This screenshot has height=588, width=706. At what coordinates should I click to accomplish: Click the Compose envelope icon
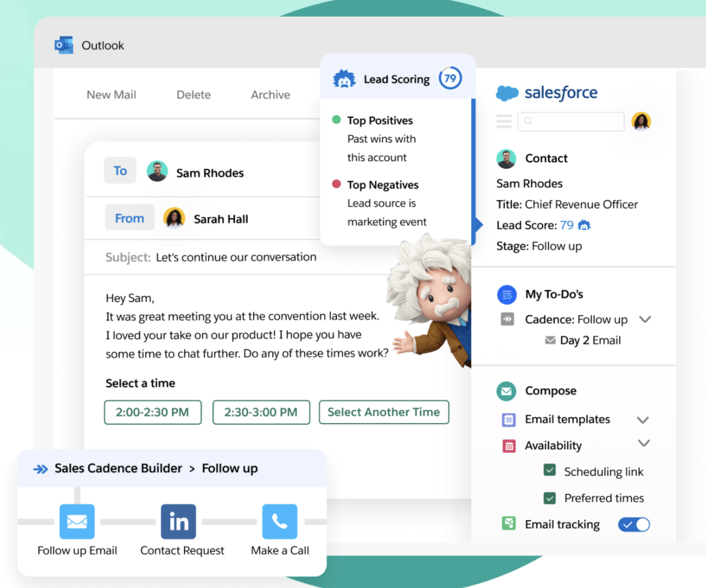pos(506,391)
